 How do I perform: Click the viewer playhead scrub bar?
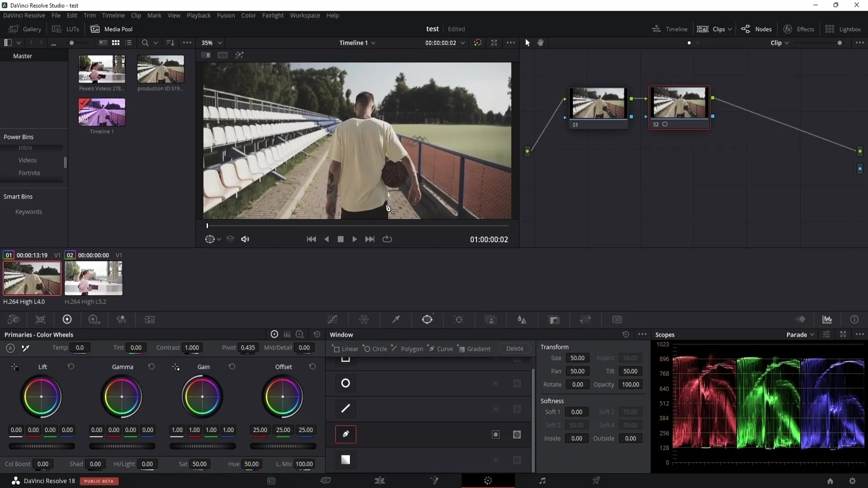coord(358,225)
